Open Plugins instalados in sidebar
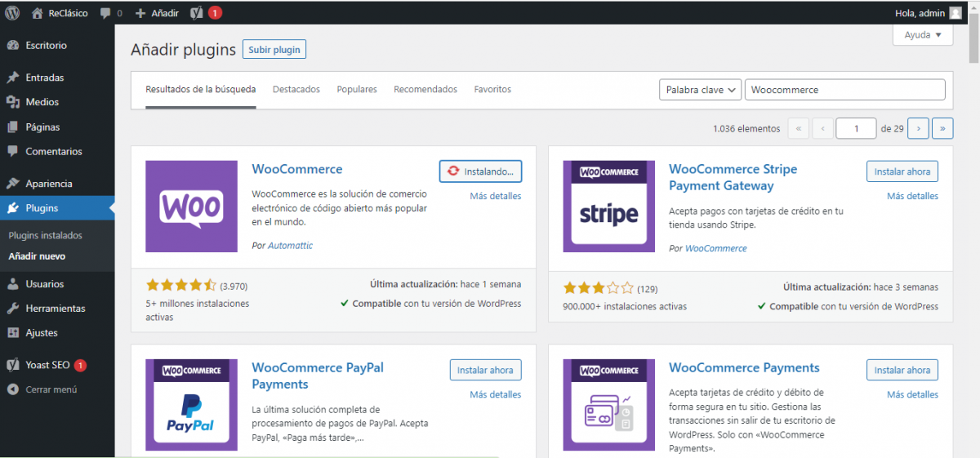Image resolution: width=980 pixels, height=458 pixels. pyautogui.click(x=46, y=235)
